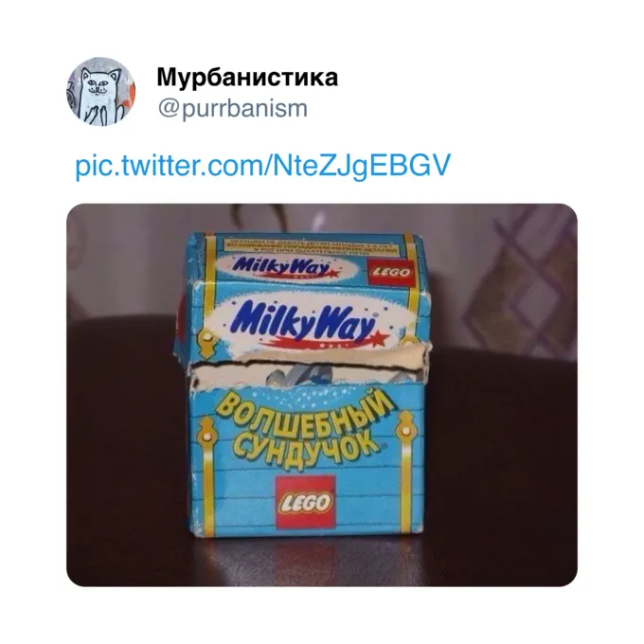Open the cat avatar profile picture

100,92
